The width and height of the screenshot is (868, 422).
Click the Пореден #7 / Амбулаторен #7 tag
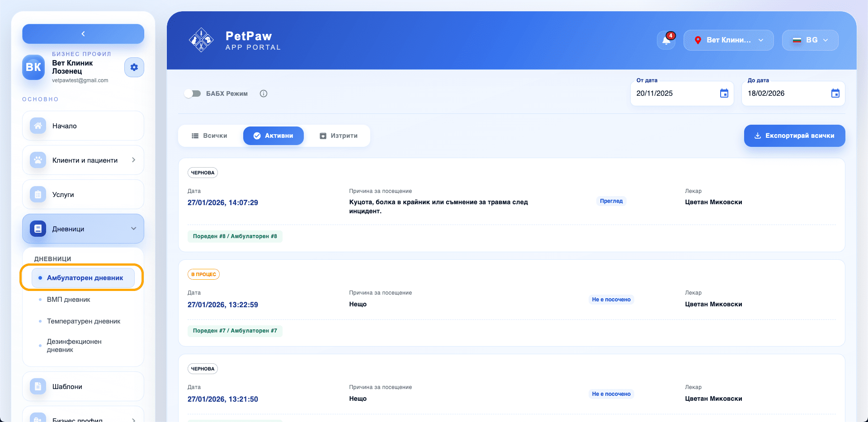(x=235, y=331)
